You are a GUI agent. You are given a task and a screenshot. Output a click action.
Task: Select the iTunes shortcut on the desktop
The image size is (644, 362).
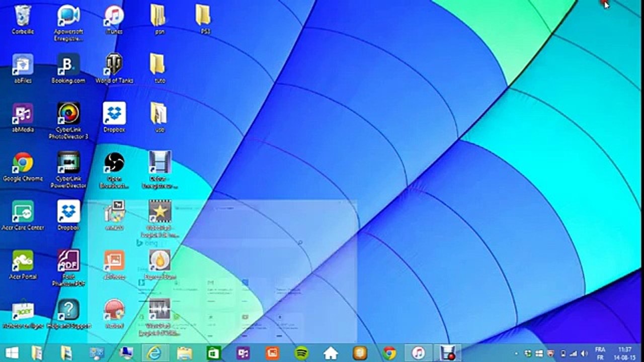114,19
